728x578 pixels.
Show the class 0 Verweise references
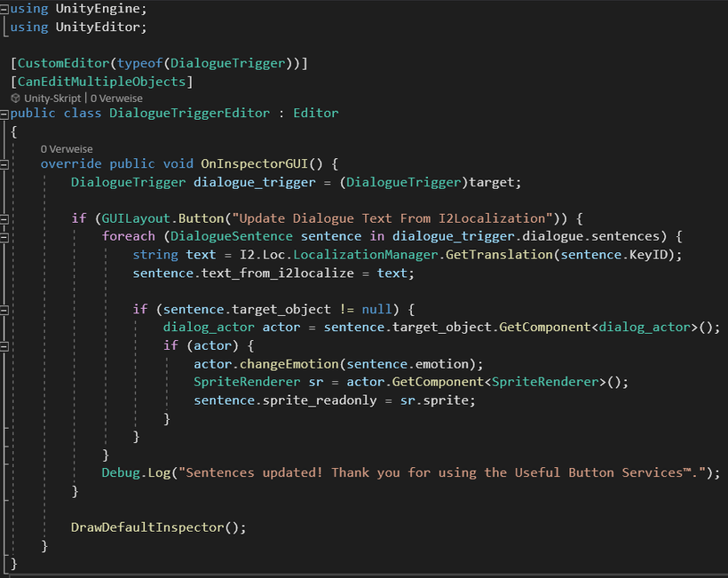116,99
